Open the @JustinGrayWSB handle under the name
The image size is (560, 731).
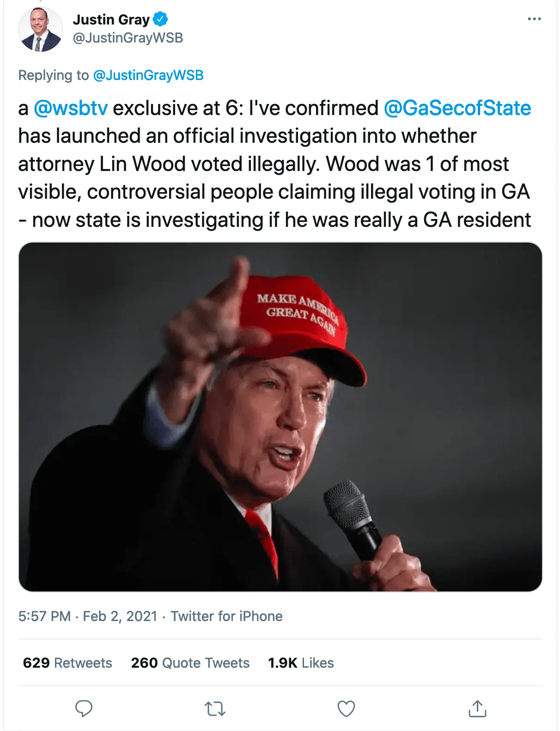tap(128, 37)
